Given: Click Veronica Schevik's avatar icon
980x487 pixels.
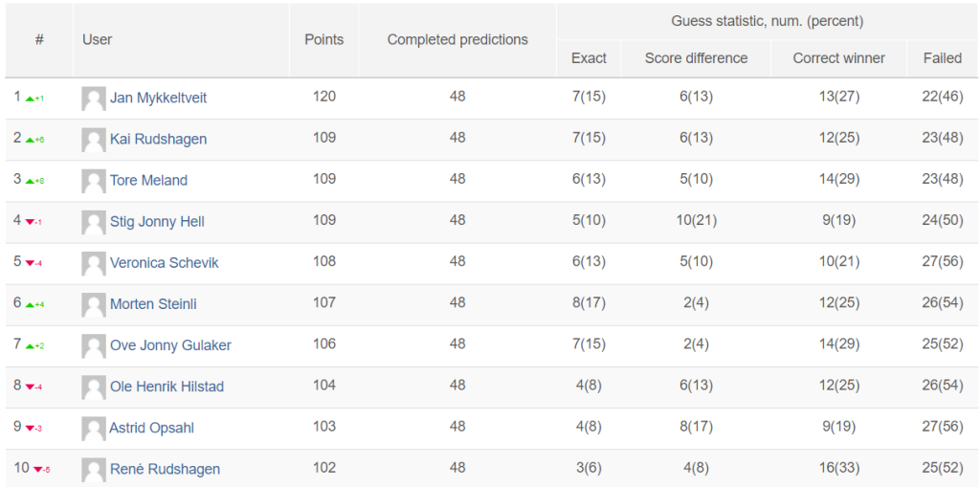Looking at the screenshot, I should (x=94, y=264).
